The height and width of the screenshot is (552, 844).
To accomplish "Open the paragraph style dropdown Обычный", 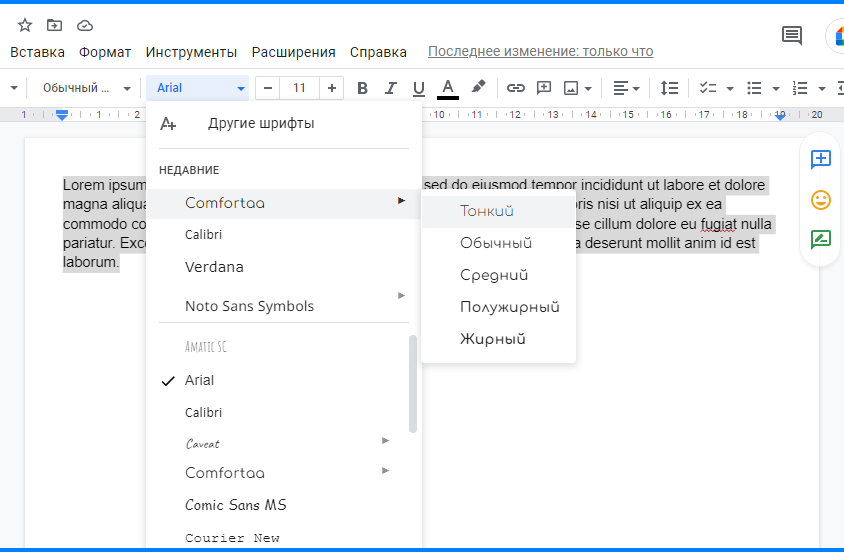I will 86,88.
